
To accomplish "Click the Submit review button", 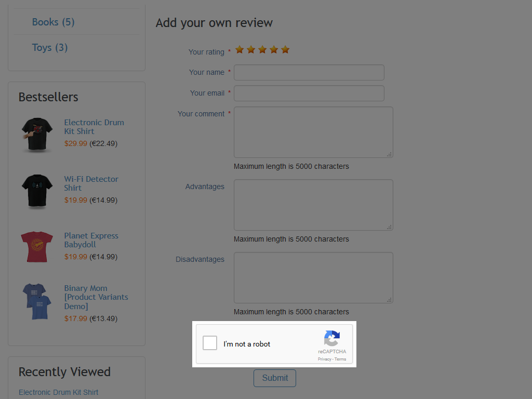I will [x=275, y=378].
